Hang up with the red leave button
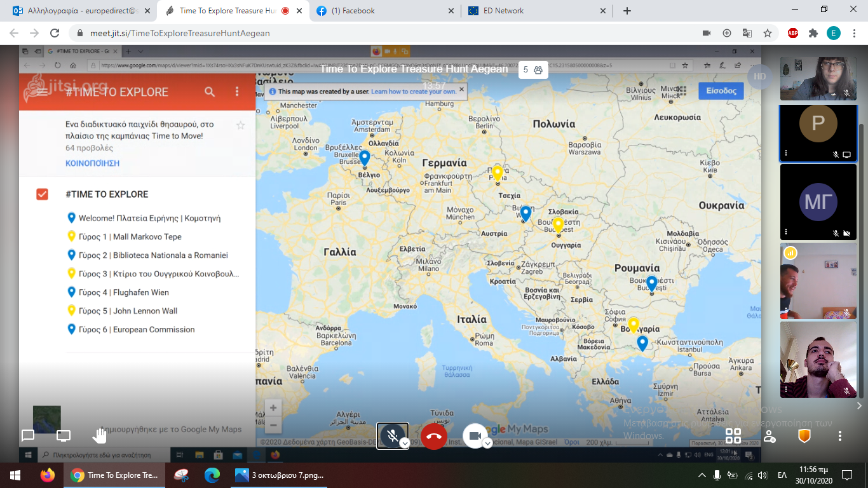The image size is (868, 488). 434,436
